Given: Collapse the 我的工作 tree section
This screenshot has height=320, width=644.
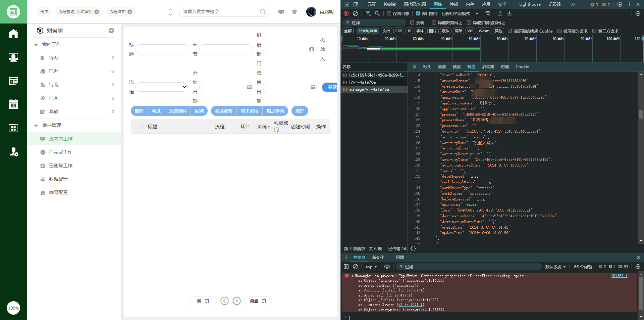Looking at the screenshot, I should pyautogui.click(x=36, y=45).
